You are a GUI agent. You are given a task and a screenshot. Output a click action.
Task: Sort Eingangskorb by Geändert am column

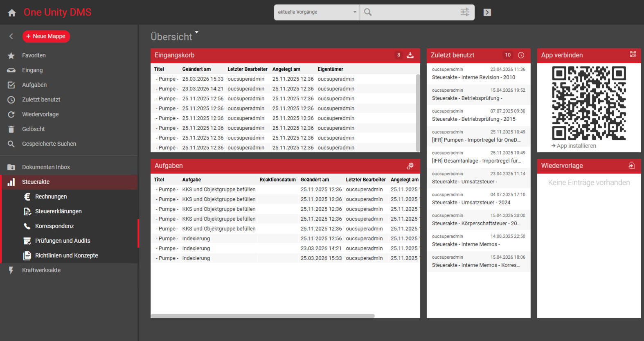(197, 70)
